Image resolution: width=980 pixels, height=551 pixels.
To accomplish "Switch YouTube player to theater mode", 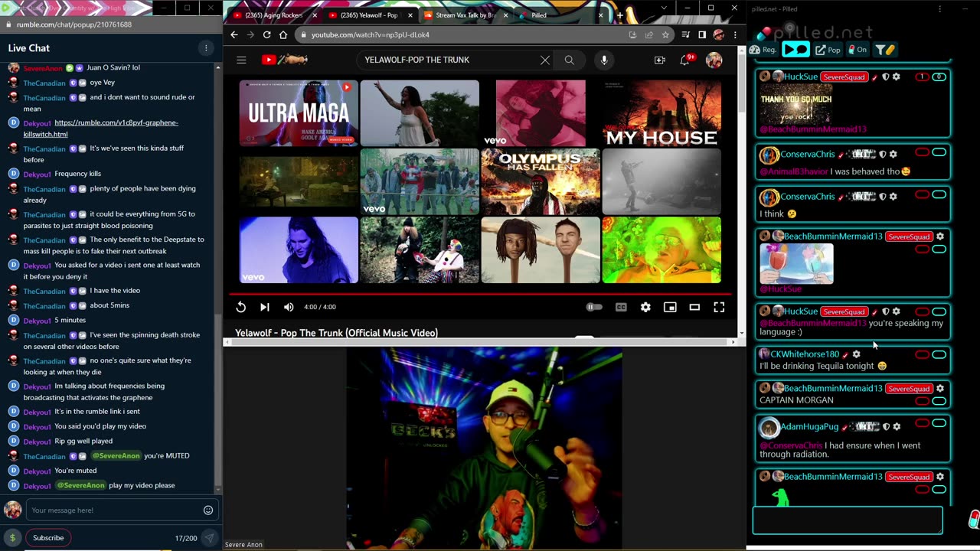I will click(x=694, y=307).
